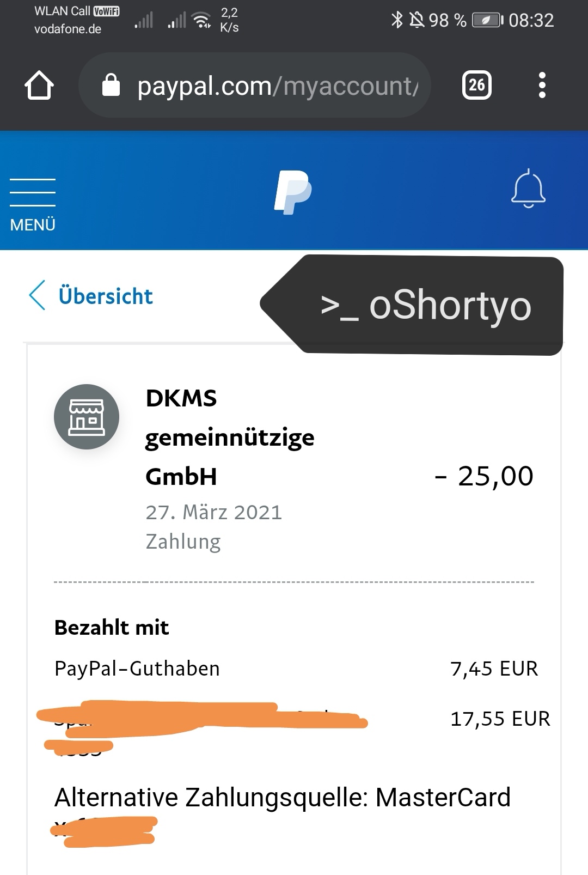The height and width of the screenshot is (875, 588).
Task: Tap the Wi-Fi status icon
Action: coord(203,20)
